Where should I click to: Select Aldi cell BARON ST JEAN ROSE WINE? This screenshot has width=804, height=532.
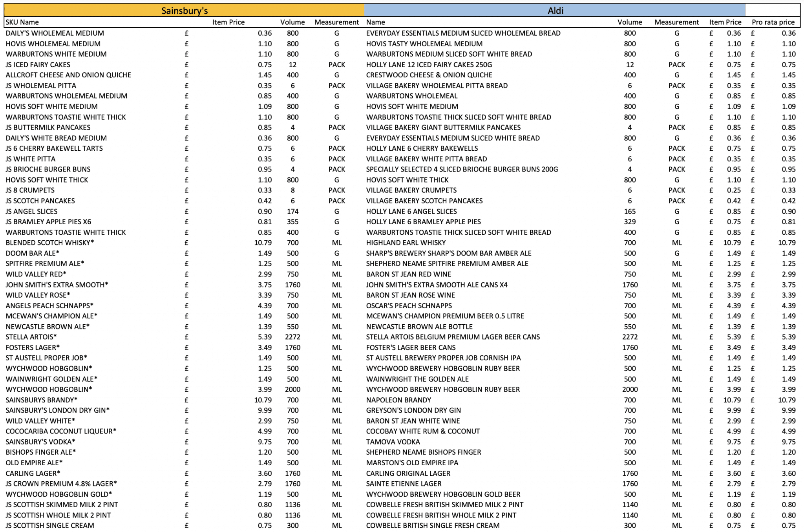point(411,295)
